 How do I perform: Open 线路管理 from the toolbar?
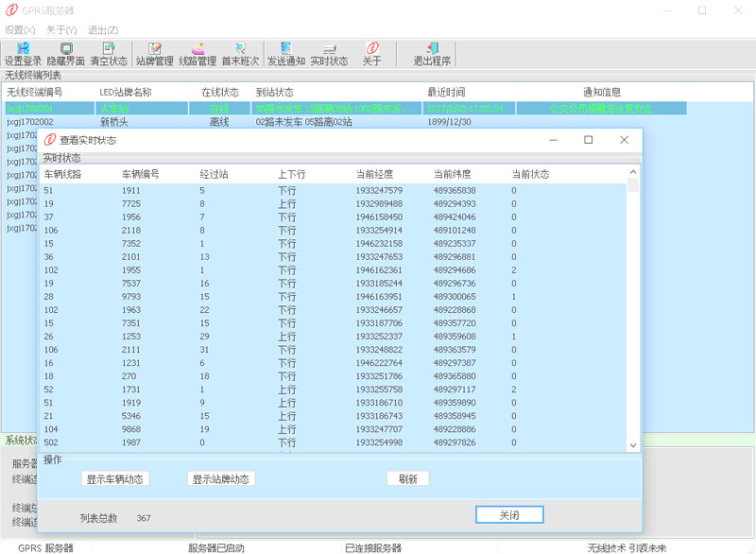198,54
